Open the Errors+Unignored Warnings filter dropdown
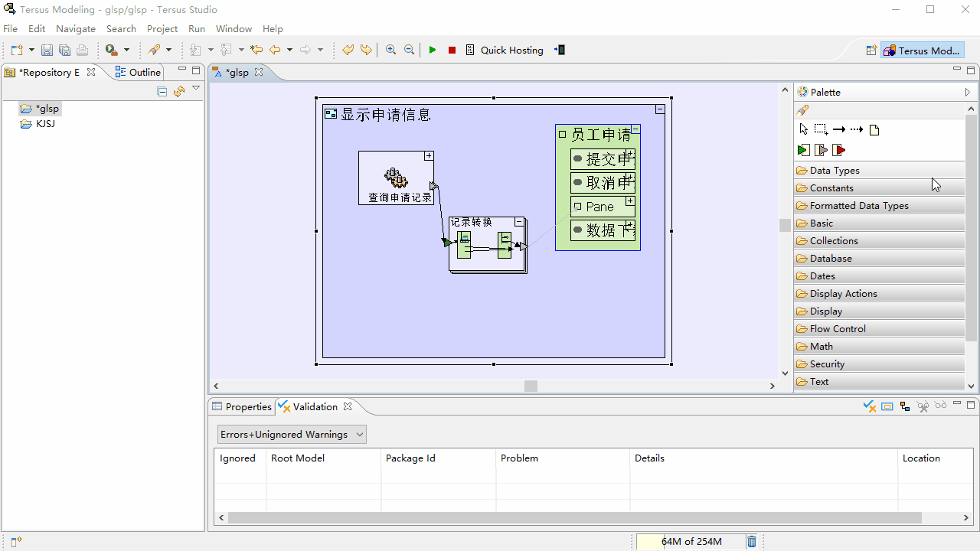The height and width of the screenshot is (551, 980). tap(292, 435)
